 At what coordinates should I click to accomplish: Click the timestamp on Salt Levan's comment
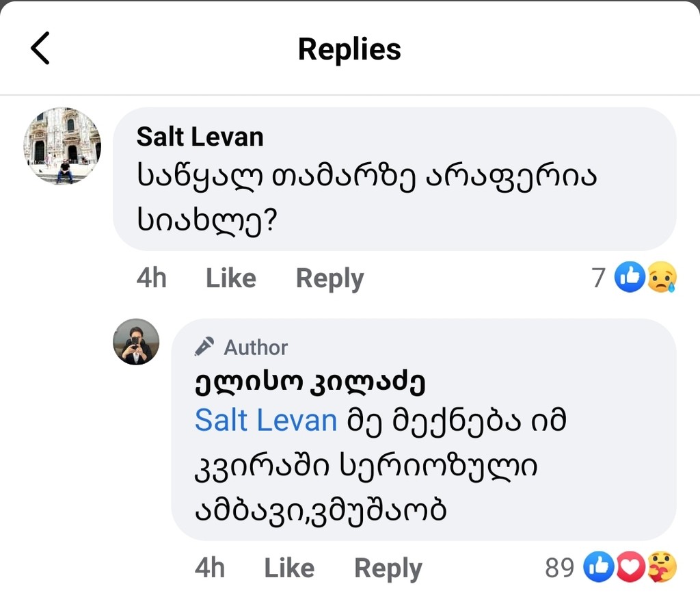point(151,278)
